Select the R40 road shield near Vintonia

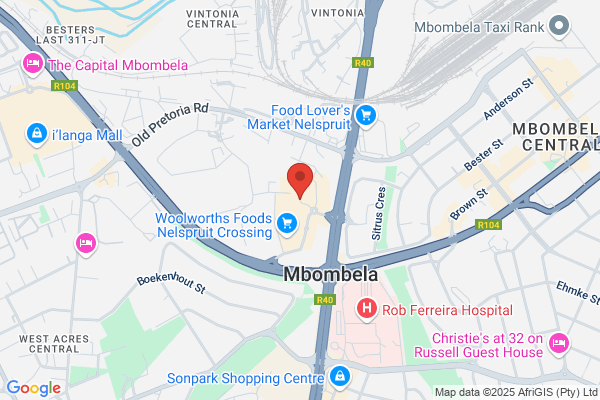(363, 63)
